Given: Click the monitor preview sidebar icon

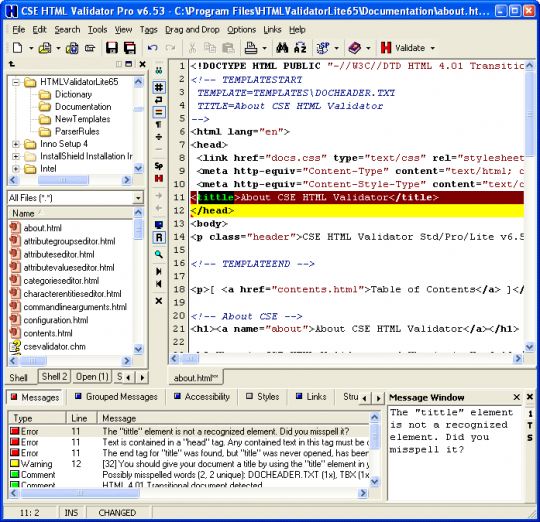Looking at the screenshot, I should pos(159,225).
